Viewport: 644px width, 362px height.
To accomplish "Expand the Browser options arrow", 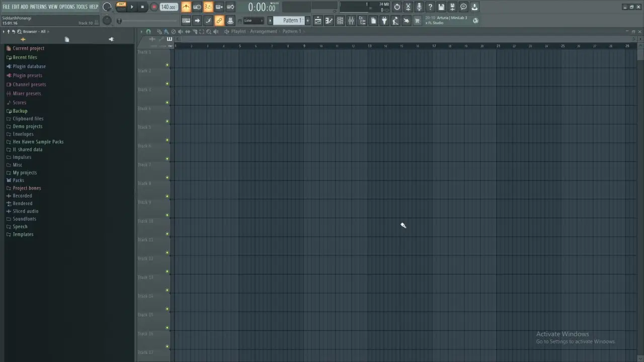I will (x=3, y=32).
